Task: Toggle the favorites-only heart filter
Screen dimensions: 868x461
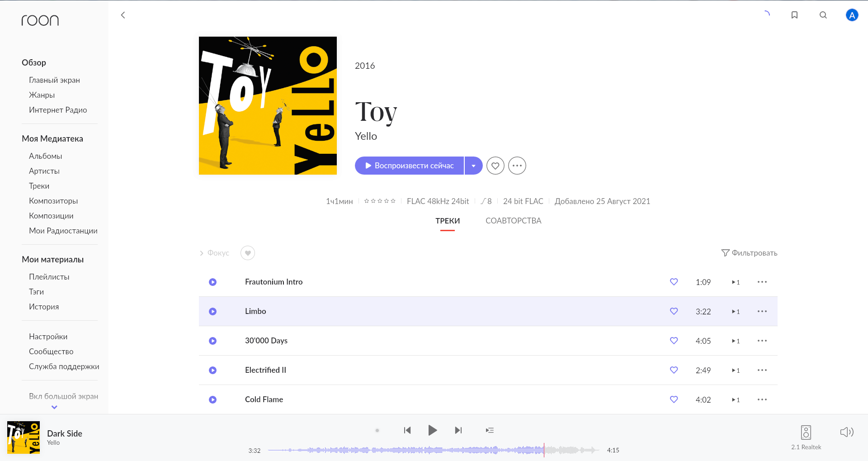Action: (248, 253)
